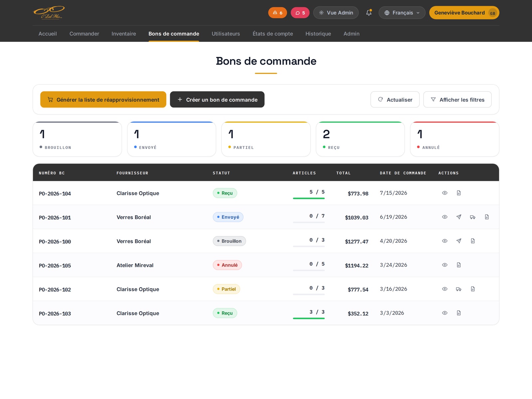The image size is (532, 399).
Task: Click the O Lab Plus logo
Action: coord(49,13)
